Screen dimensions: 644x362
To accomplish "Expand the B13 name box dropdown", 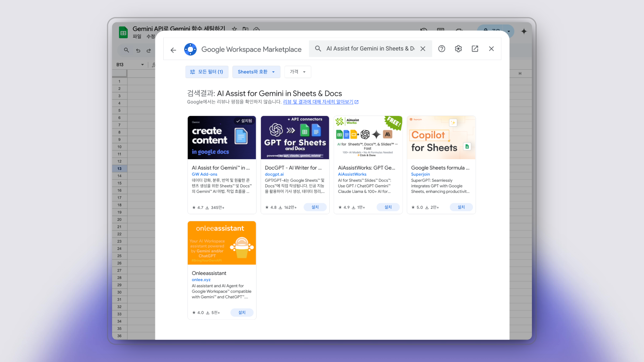I will pyautogui.click(x=142, y=65).
